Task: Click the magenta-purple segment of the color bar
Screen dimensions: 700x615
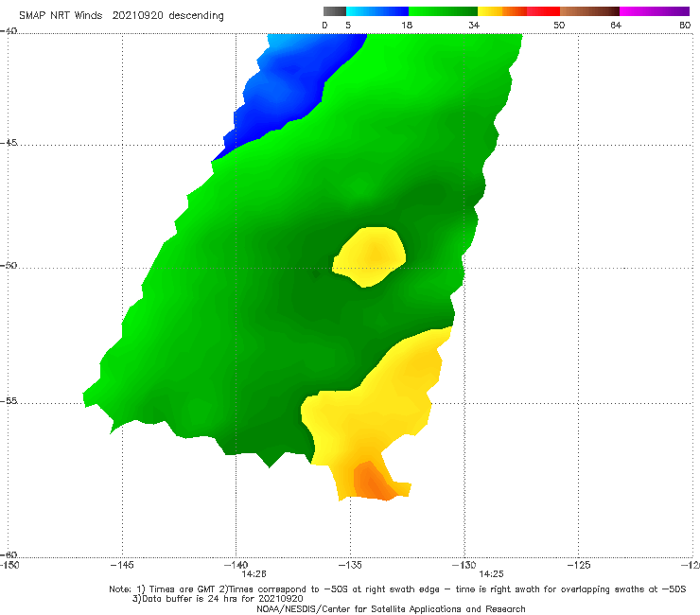Action: click(x=655, y=11)
